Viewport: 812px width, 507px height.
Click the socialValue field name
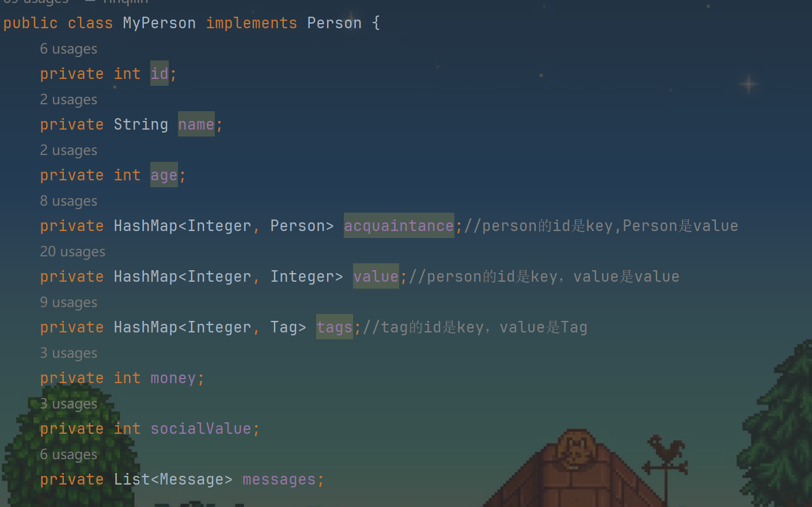click(201, 429)
